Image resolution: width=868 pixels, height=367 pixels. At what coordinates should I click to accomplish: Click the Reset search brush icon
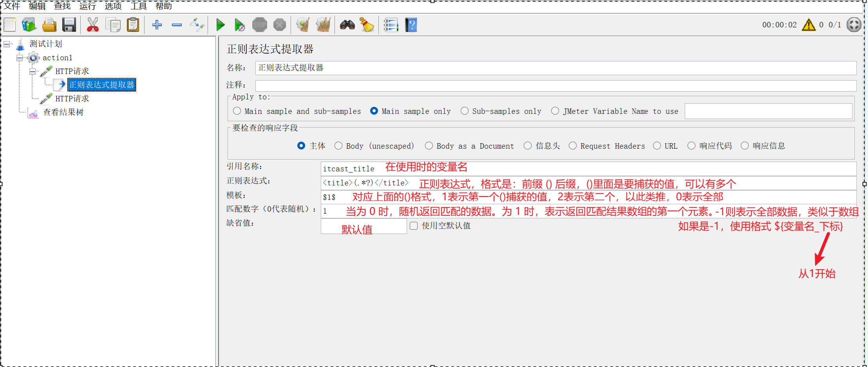point(367,25)
